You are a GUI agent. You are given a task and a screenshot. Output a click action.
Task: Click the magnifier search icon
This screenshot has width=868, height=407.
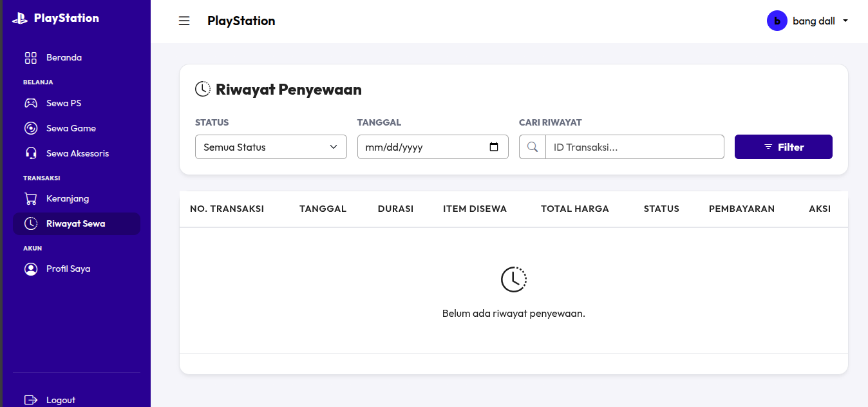pyautogui.click(x=533, y=147)
